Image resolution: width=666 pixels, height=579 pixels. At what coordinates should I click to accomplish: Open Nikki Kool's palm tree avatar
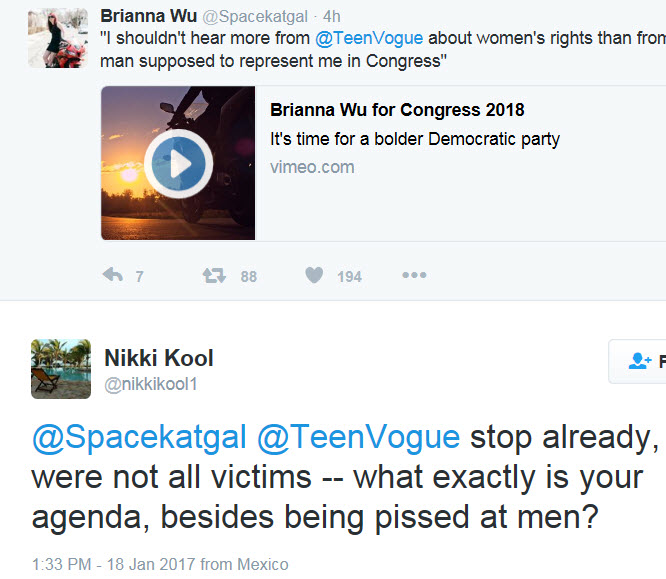[x=61, y=369]
